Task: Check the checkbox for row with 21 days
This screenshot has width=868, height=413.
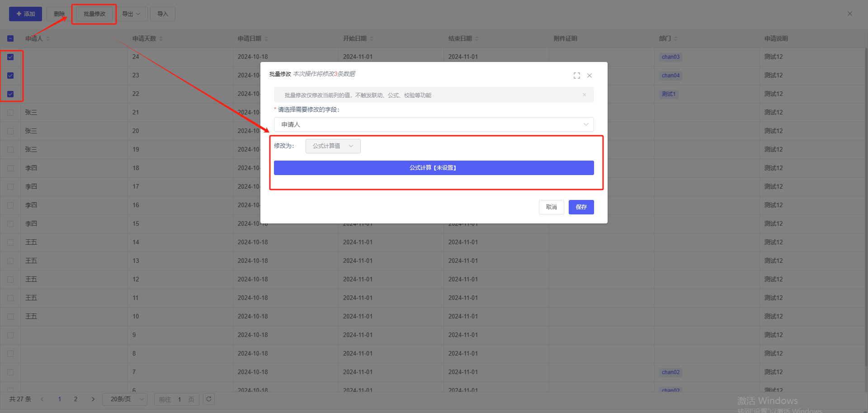Action: [x=10, y=113]
